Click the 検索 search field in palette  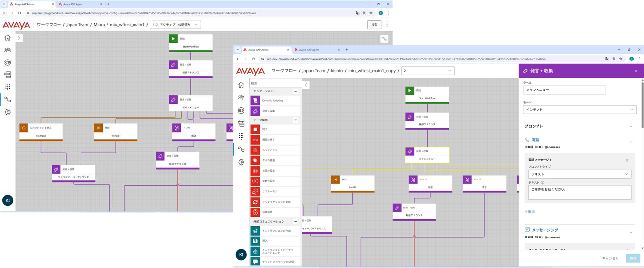(x=275, y=83)
